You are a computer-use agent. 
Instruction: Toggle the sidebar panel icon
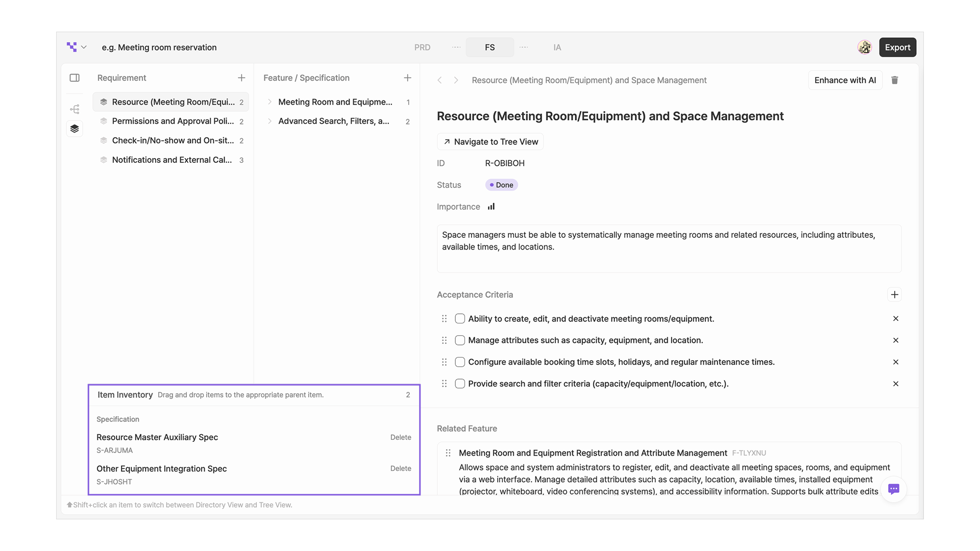tap(75, 78)
